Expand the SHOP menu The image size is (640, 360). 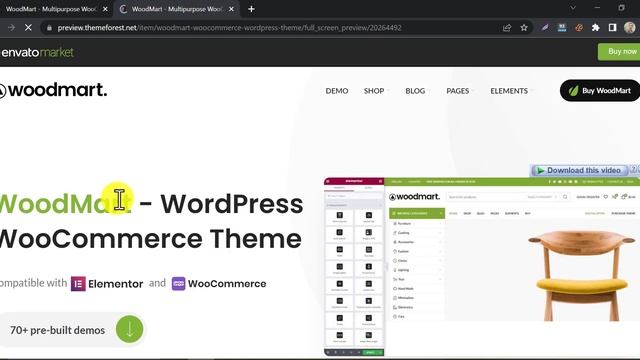(376, 91)
